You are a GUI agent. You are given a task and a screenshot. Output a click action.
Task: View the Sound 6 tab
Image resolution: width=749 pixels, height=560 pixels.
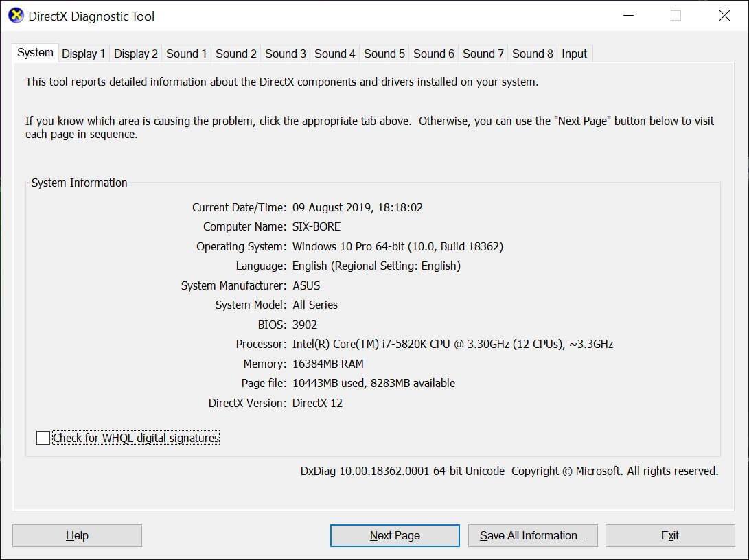click(434, 54)
